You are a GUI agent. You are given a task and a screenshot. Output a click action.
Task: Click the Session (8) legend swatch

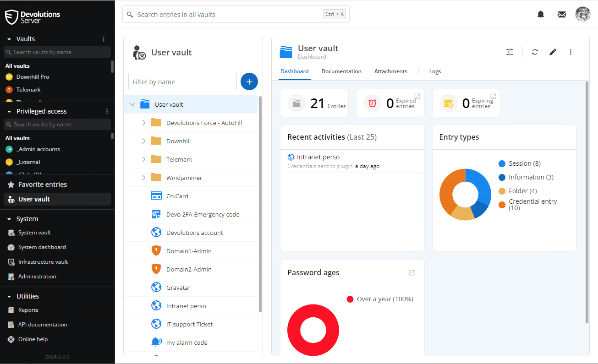(x=502, y=163)
